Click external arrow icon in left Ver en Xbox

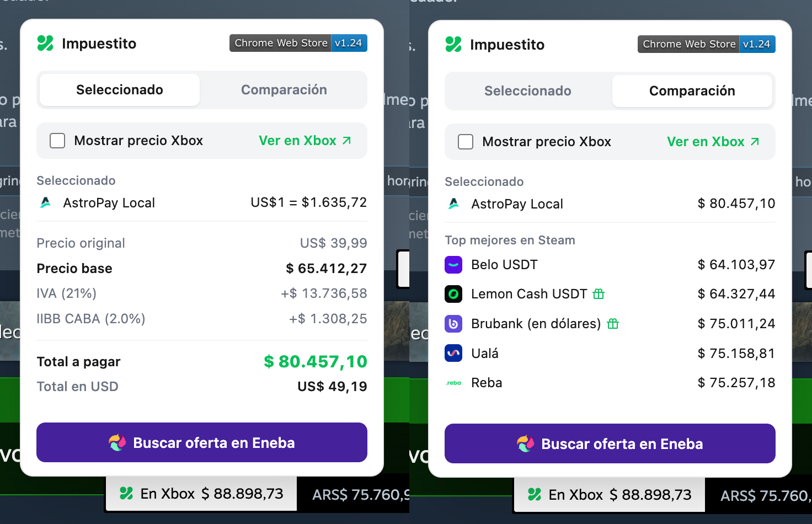pos(346,141)
